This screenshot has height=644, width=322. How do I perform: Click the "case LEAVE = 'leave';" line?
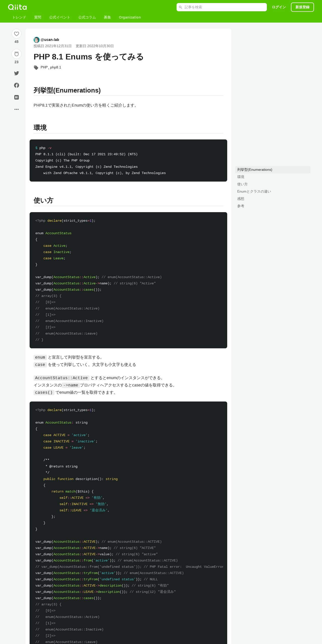64,448
